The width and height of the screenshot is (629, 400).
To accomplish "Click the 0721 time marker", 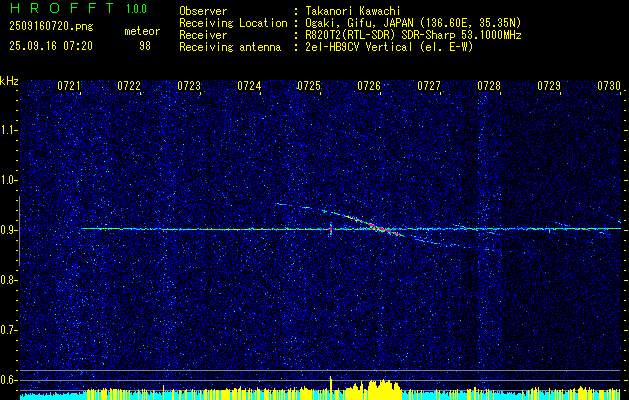I will point(69,86).
